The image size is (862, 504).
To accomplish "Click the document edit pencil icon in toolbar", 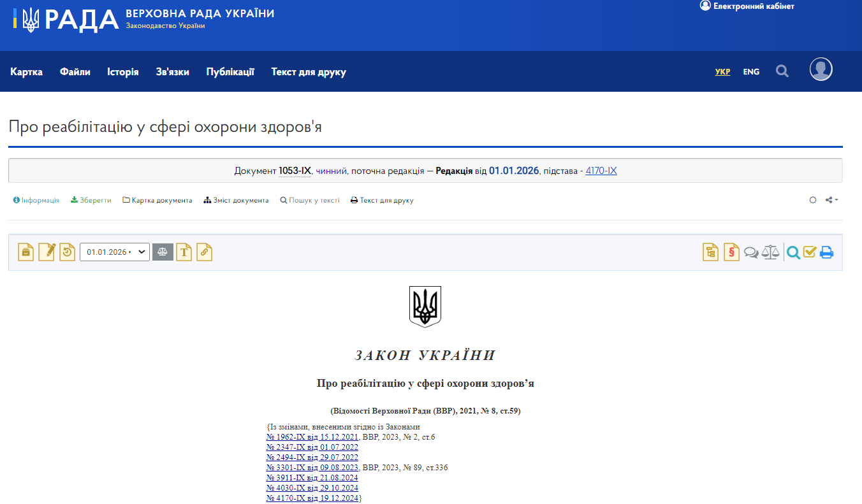I will tap(47, 252).
